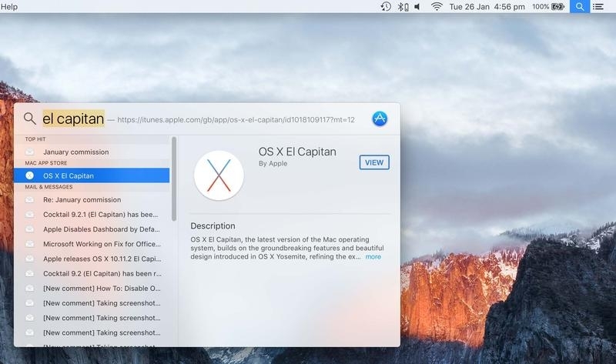Open 'Apple releases OS X 10.11.2 El Capi...' result
This screenshot has height=364, width=616.
(92, 259)
